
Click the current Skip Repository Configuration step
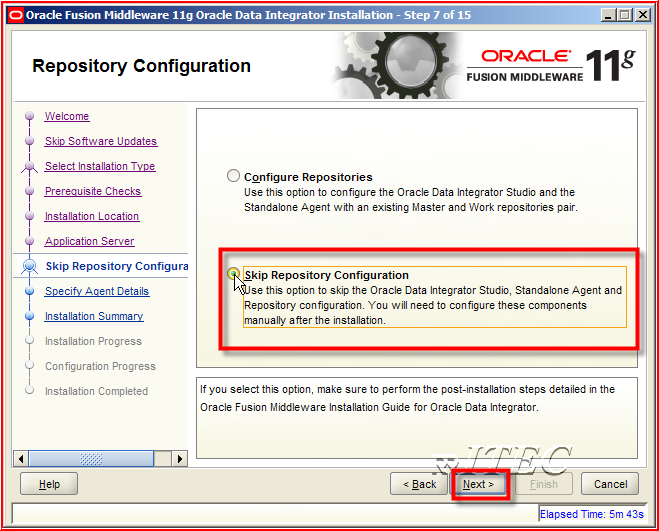(117, 266)
